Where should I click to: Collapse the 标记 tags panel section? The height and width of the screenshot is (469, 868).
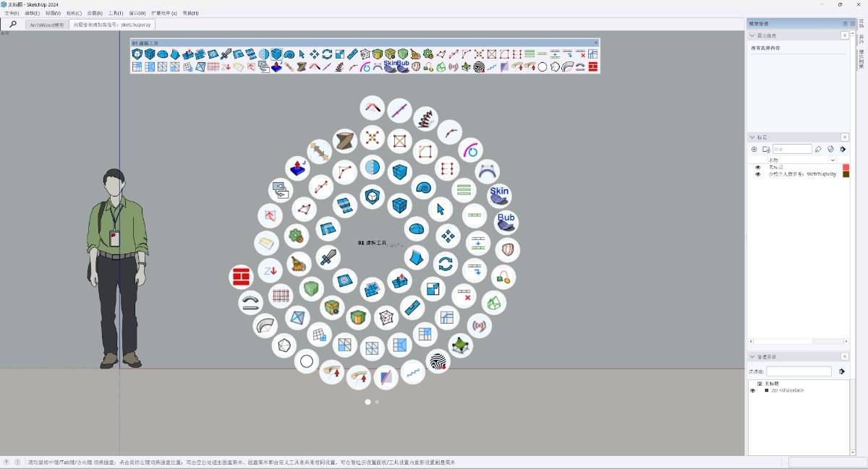[753, 137]
